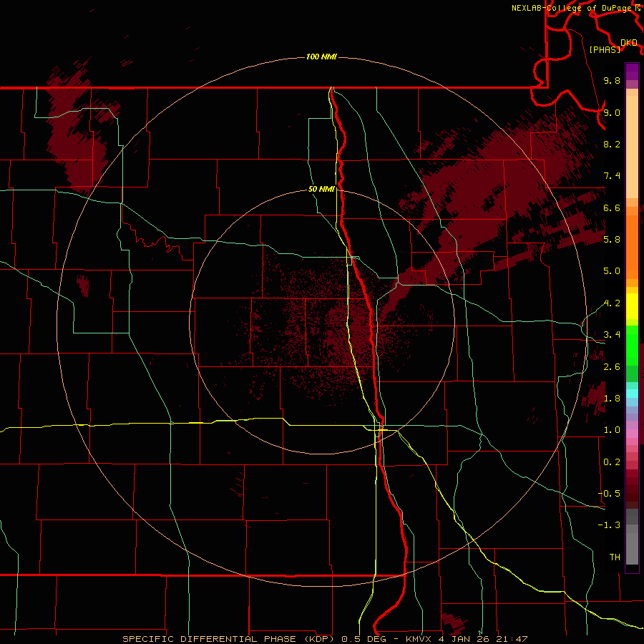Click the "DKD" label above the scale
Image resolution: width=644 pixels, height=644 pixels.
629,42
